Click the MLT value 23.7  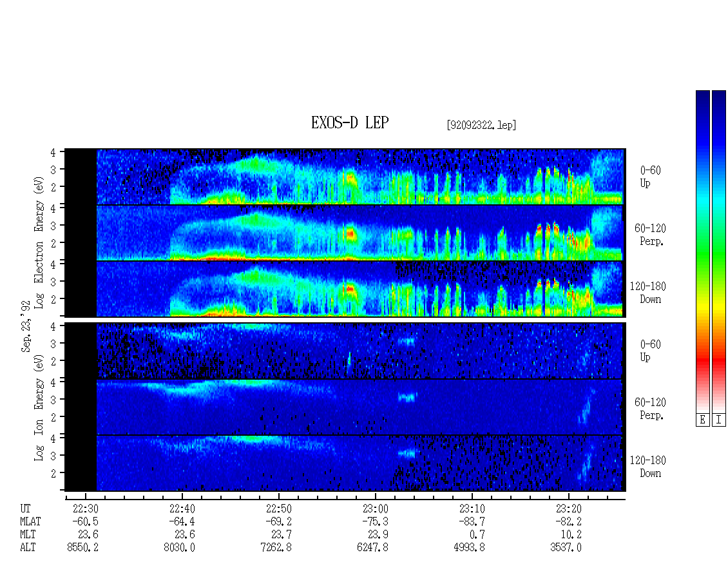(x=282, y=535)
